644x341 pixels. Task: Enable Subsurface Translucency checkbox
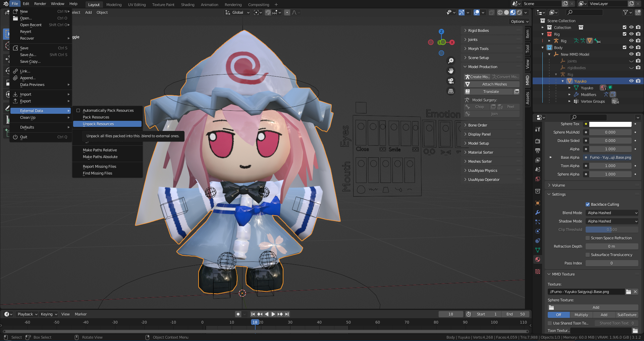point(588,255)
